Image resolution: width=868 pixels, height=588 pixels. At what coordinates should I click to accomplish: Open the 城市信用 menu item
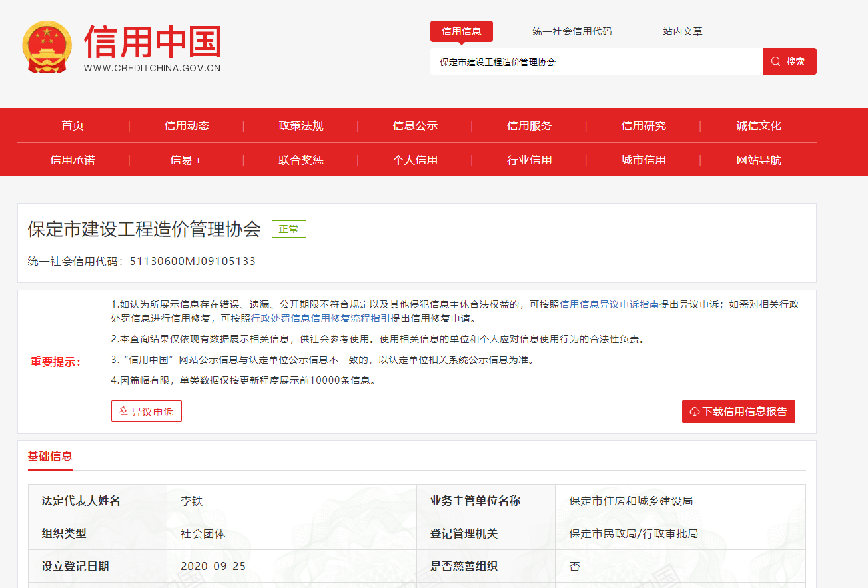pyautogui.click(x=644, y=160)
